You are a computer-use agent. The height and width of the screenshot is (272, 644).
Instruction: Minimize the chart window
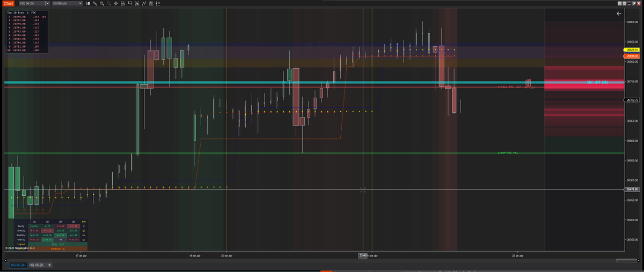(629, 3)
